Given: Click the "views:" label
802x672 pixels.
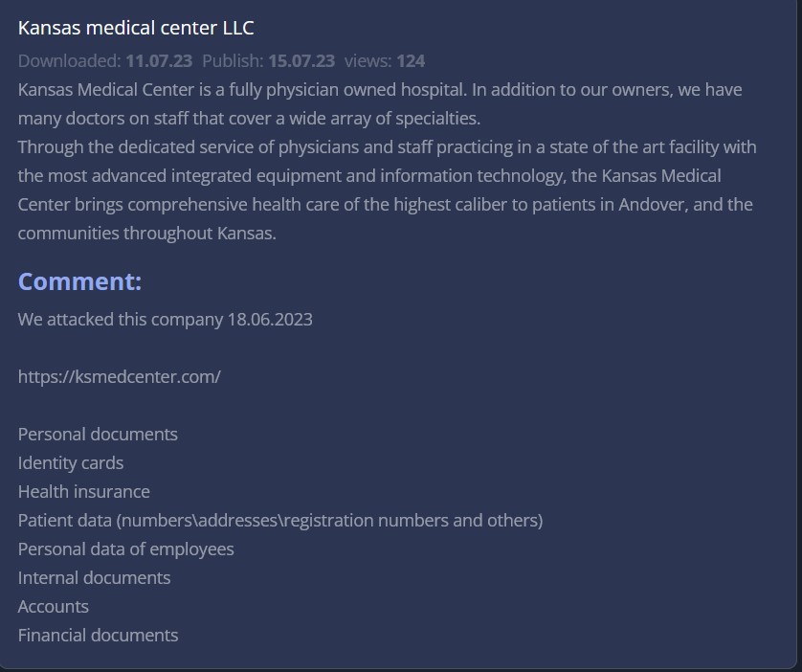Looking at the screenshot, I should [368, 60].
